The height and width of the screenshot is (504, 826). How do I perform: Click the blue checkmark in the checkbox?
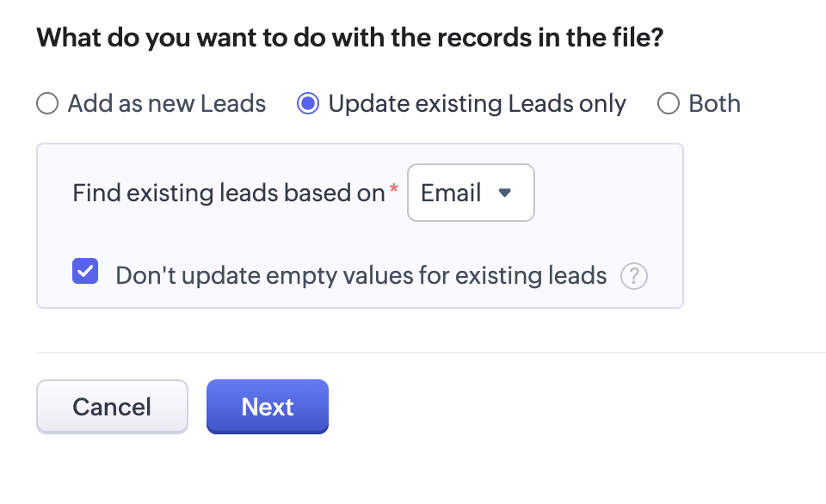coord(85,272)
